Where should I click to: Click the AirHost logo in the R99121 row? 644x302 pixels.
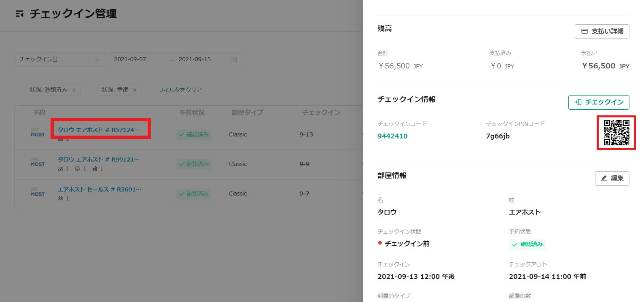point(38,162)
